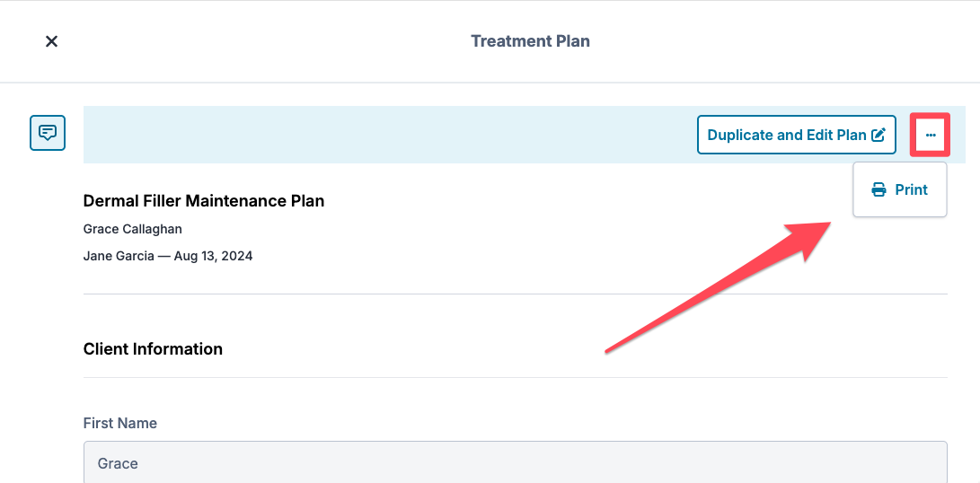This screenshot has width=980, height=483.
Task: Click the Jane Garcia — Aug 13, 2024 line
Action: [168, 256]
